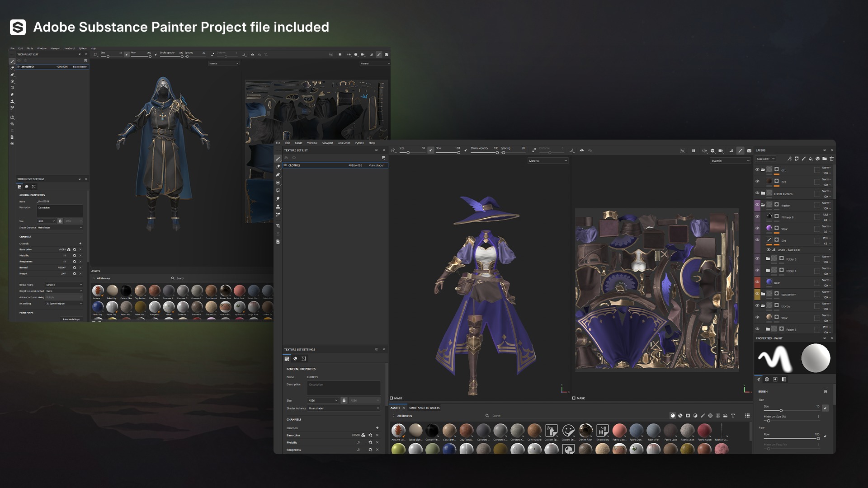Open the Viewport menu in front window

point(328,143)
